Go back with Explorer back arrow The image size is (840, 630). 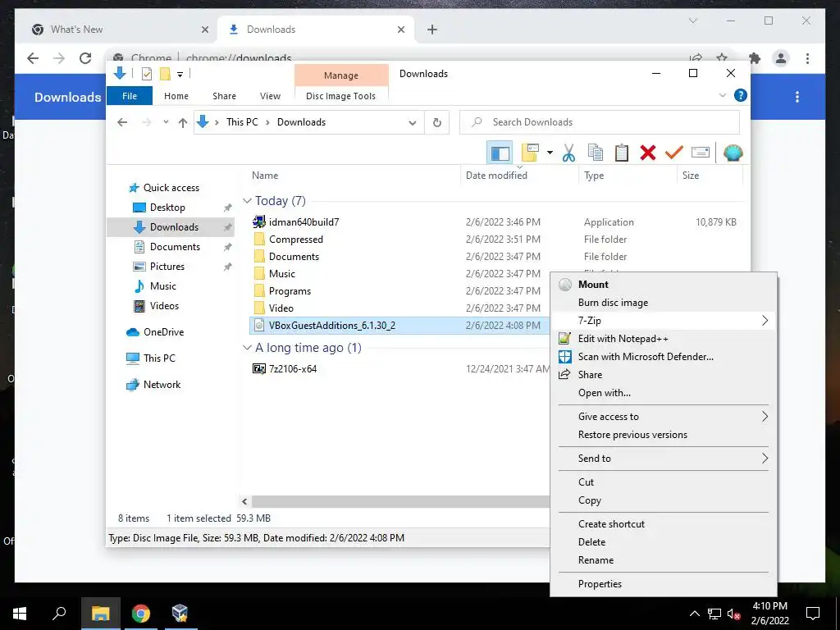pyautogui.click(x=122, y=122)
